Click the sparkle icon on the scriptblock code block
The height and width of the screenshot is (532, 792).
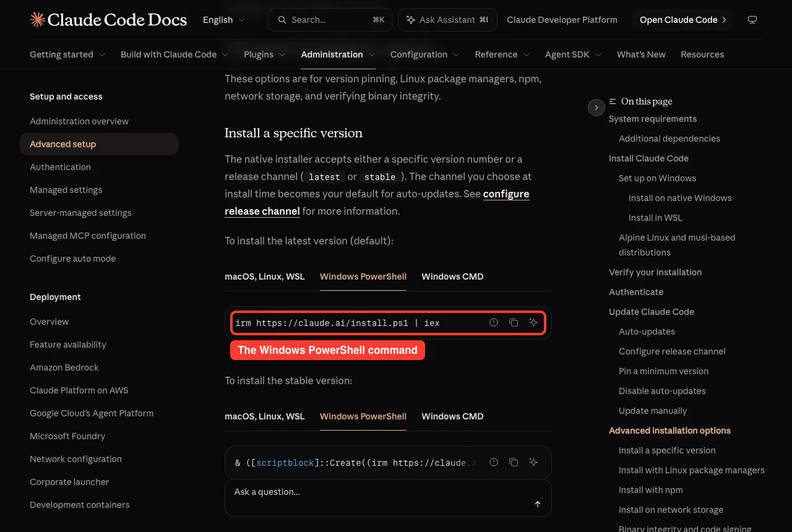[x=533, y=462]
